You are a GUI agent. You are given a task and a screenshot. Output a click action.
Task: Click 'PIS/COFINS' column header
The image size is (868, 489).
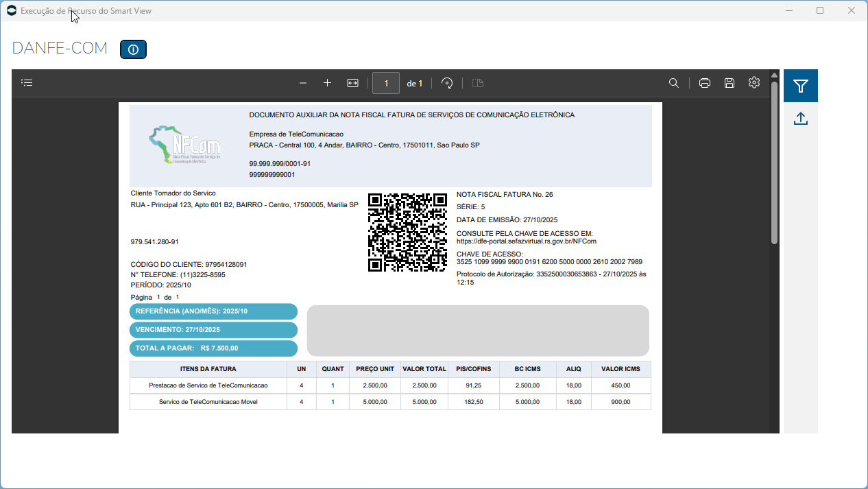coord(474,369)
